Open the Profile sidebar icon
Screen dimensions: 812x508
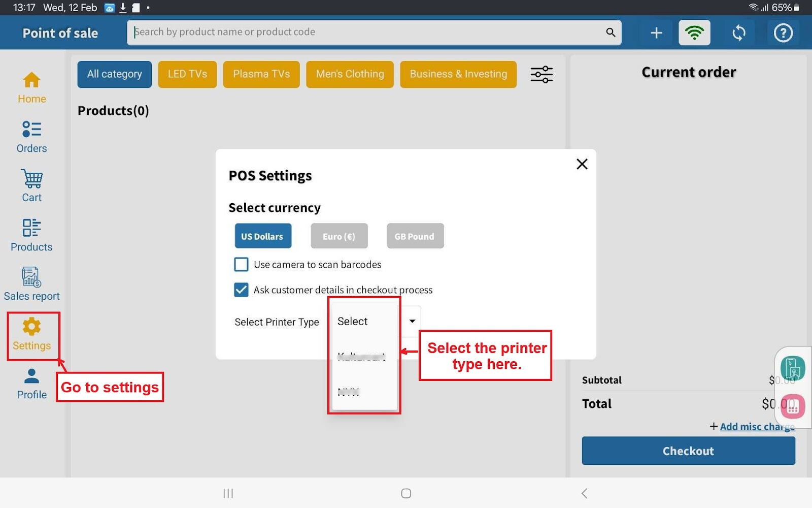tap(31, 384)
